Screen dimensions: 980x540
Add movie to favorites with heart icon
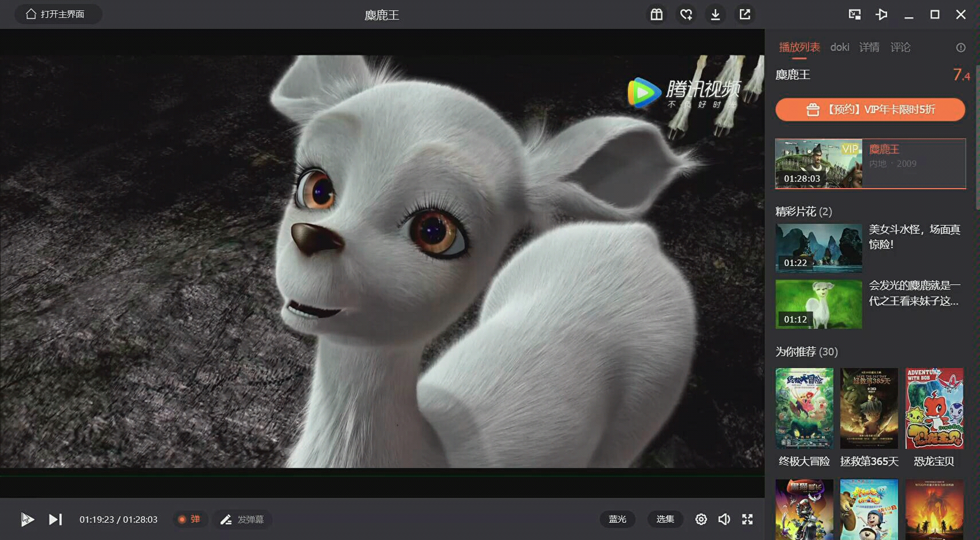686,14
